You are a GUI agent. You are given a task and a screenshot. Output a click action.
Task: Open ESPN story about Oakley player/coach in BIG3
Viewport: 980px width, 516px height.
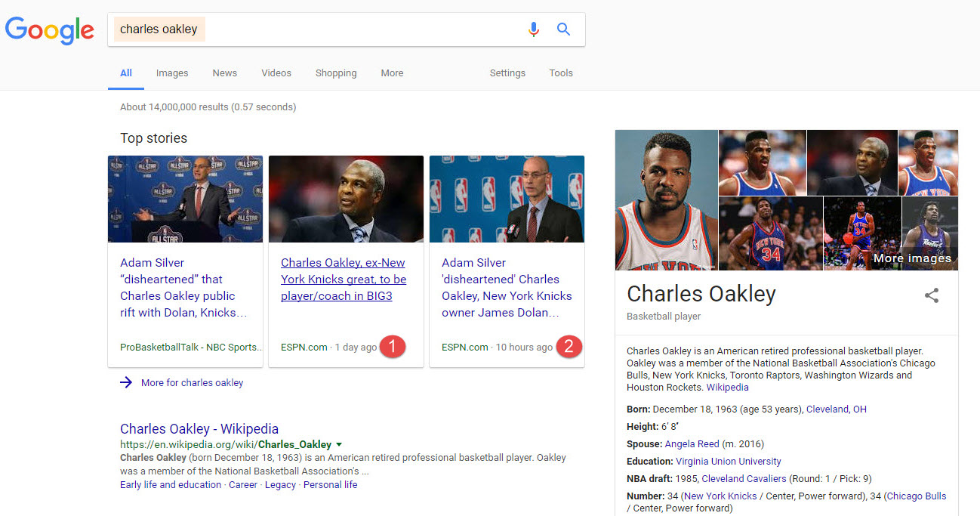(x=344, y=280)
